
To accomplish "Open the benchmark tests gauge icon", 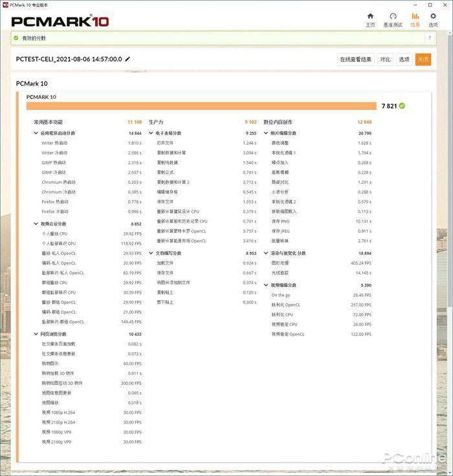I will pos(393,16).
